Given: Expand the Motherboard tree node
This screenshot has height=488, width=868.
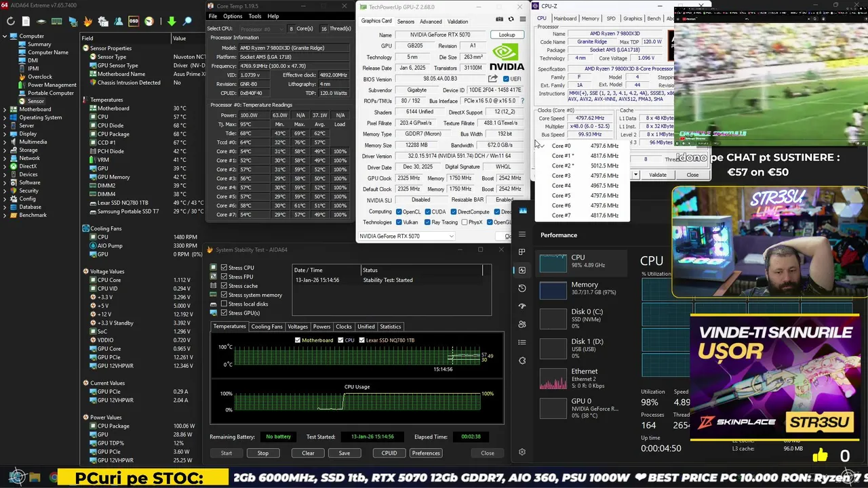Looking at the screenshot, I should [5, 109].
